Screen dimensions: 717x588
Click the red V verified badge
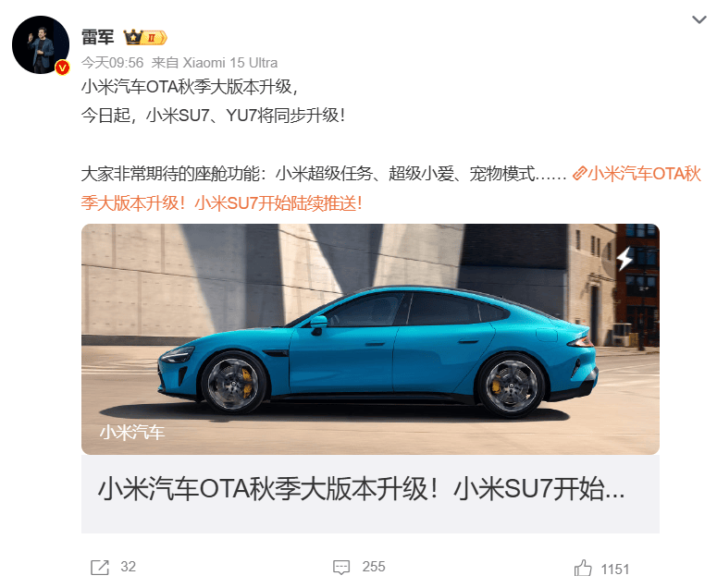pyautogui.click(x=62, y=68)
